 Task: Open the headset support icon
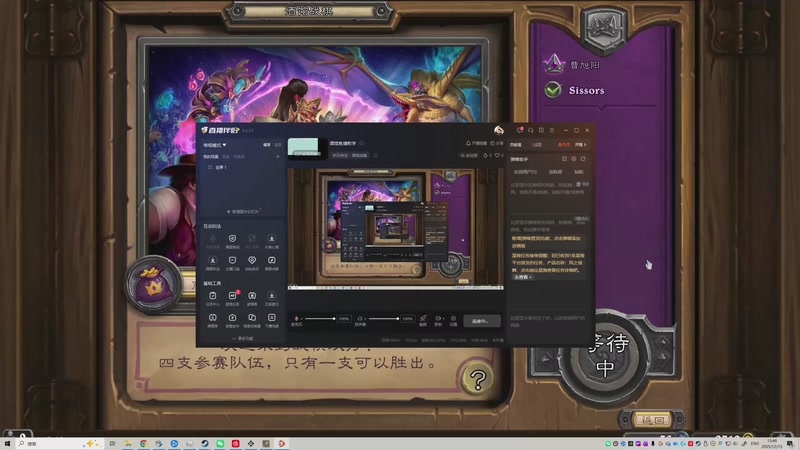531,130
